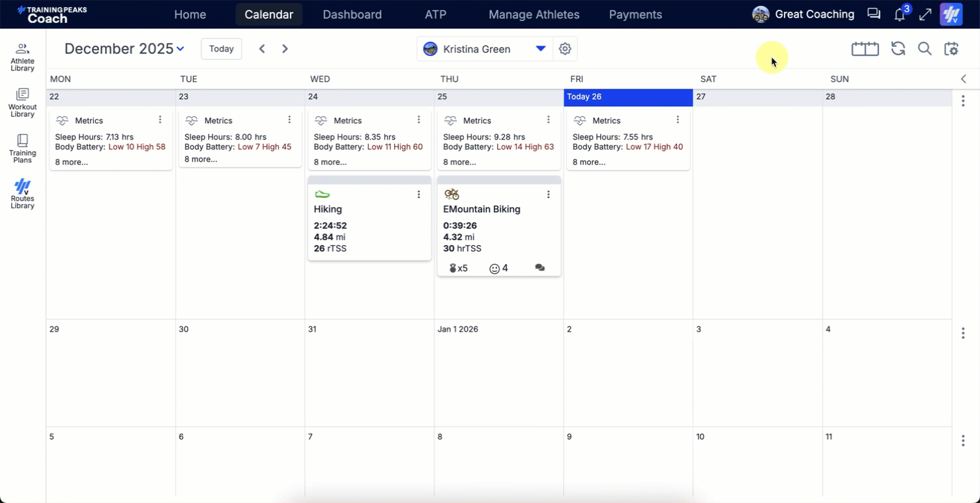
Task: Expand '8 more...' metrics on Monday 22
Action: pos(71,162)
